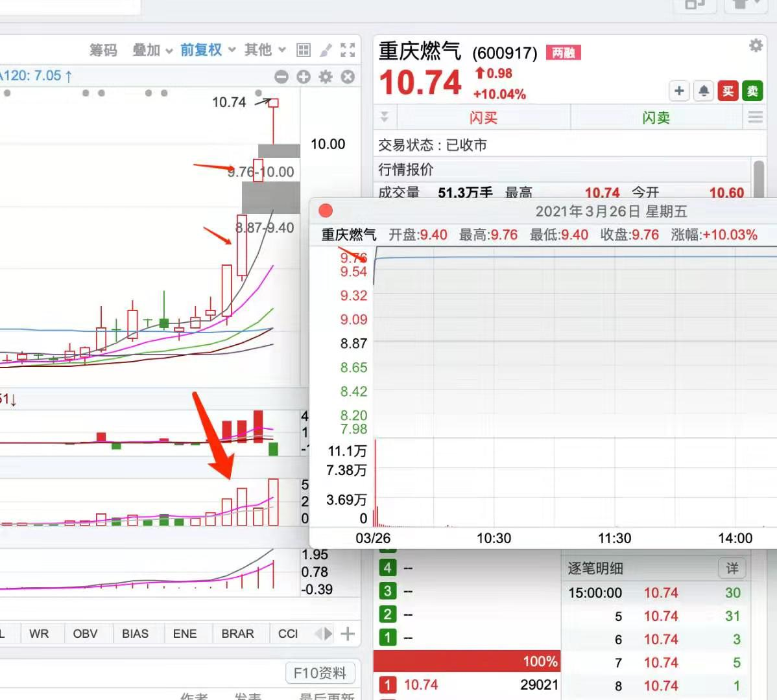Click sell level 4 green badge

coord(387,568)
